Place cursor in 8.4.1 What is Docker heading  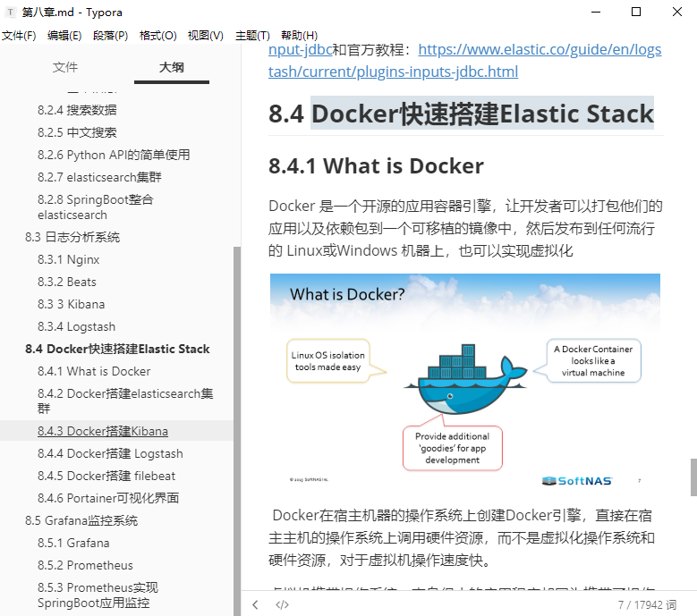point(376,165)
